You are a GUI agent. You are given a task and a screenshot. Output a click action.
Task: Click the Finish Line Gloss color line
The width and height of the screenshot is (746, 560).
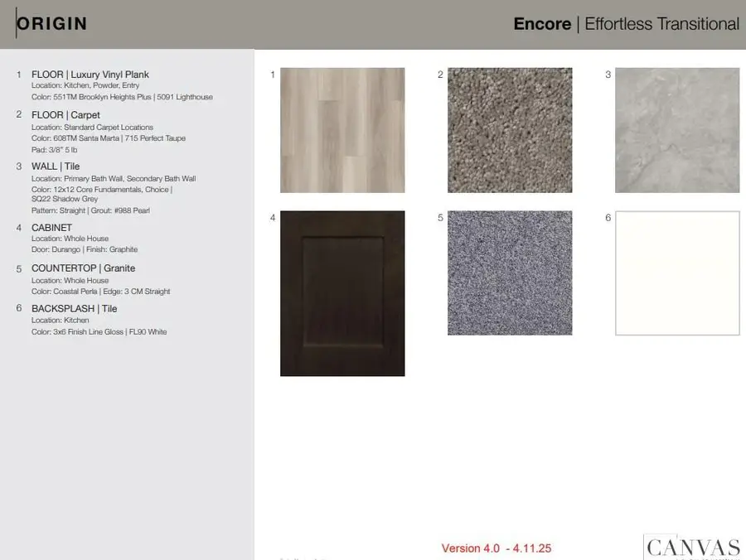tap(99, 332)
